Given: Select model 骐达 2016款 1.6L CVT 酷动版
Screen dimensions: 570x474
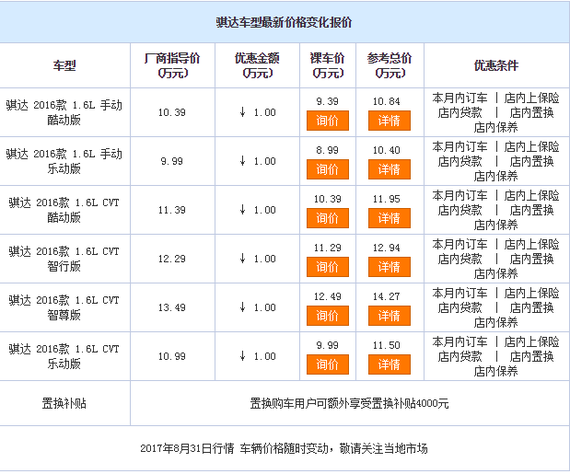Looking at the screenshot, I should 64,210.
